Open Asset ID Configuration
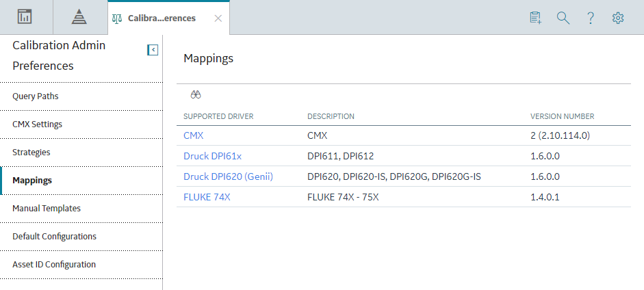 click(x=81, y=265)
